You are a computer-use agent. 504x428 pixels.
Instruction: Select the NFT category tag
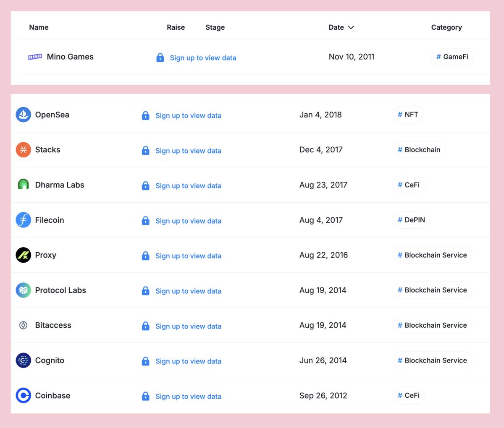408,115
